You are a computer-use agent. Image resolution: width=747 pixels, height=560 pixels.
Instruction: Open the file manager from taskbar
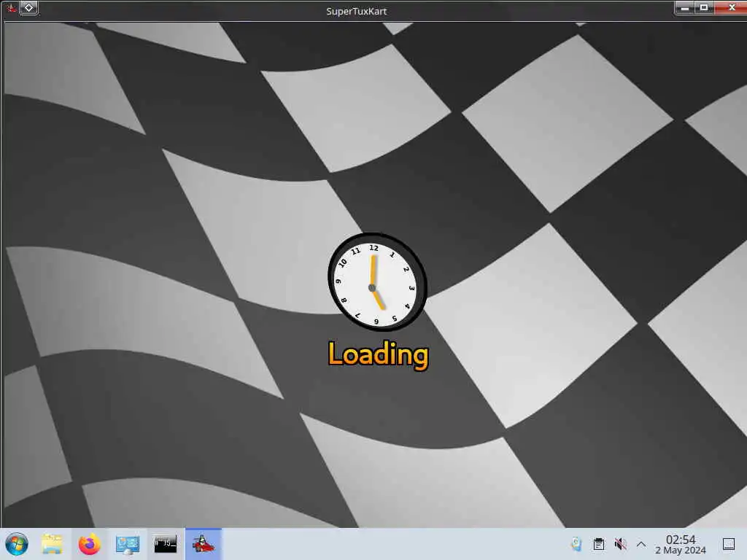pyautogui.click(x=52, y=544)
